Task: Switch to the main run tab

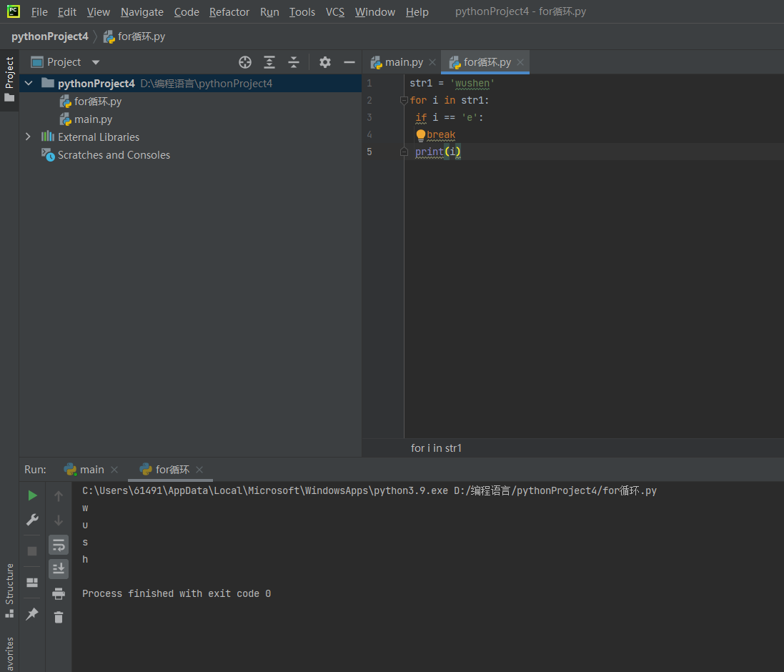Action: tap(84, 470)
